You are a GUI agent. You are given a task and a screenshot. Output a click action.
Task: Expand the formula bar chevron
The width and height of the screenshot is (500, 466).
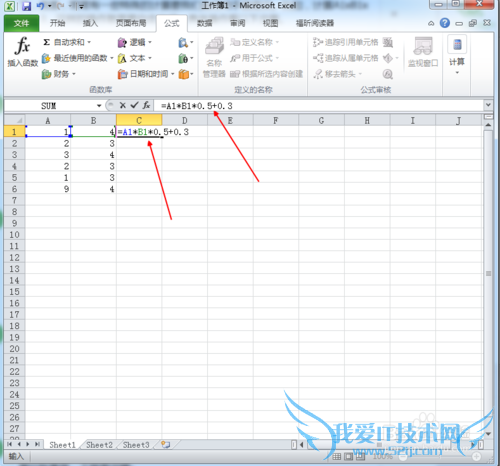point(488,105)
